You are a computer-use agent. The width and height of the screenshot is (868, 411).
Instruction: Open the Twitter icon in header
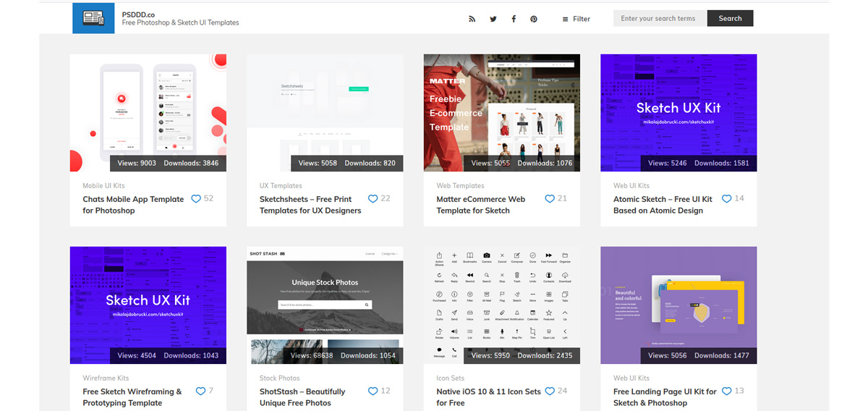coord(493,19)
